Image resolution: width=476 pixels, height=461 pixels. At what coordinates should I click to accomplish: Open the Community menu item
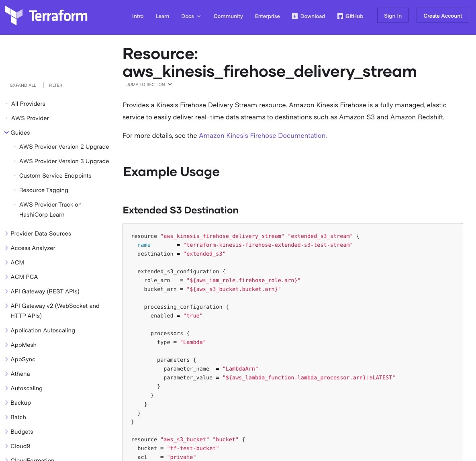coord(228,16)
